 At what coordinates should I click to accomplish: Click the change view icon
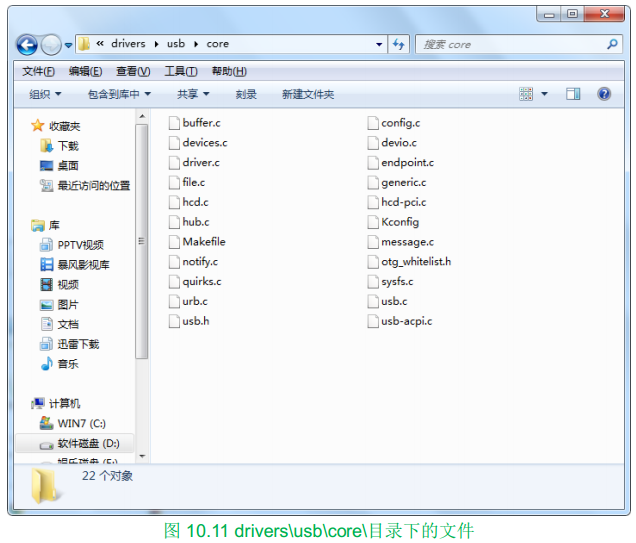click(526, 94)
